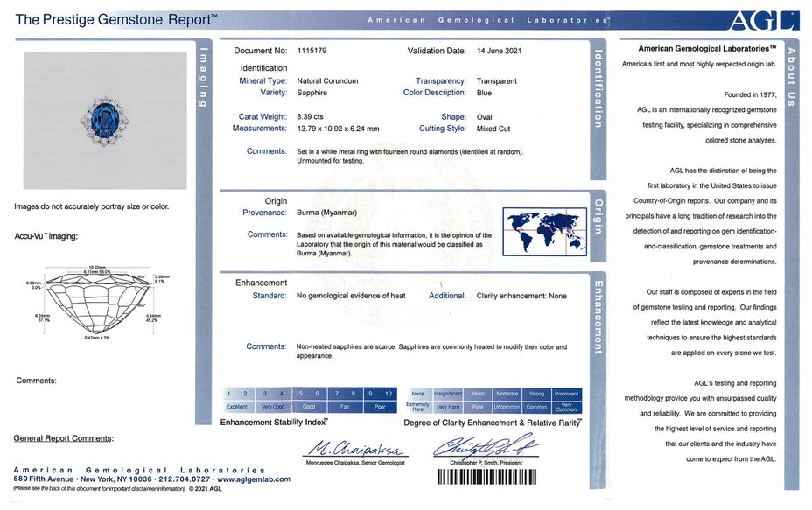812x510 pixels.
Task: Click the Prominent clarity enhancement cell
Action: pos(566,394)
